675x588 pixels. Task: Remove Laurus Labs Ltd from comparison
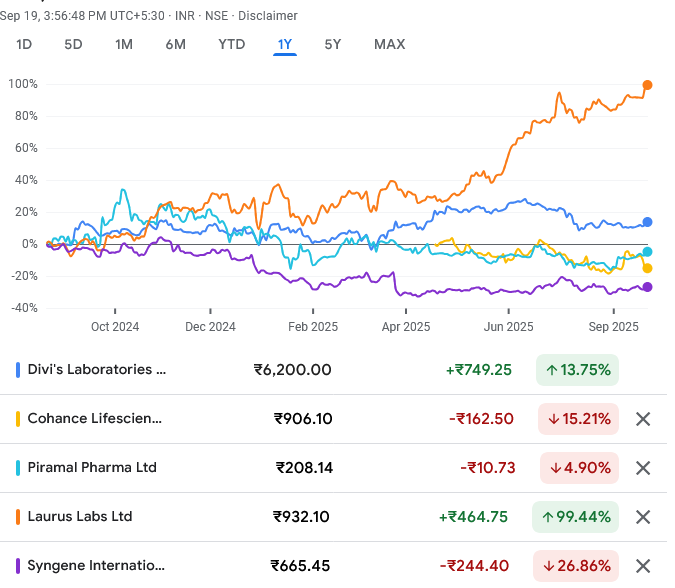[643, 517]
